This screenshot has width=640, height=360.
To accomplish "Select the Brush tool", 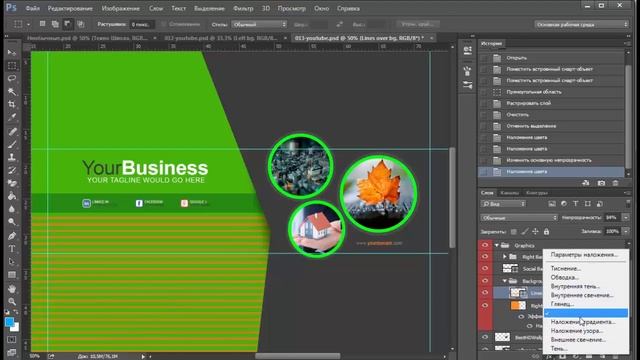I will tap(12, 144).
